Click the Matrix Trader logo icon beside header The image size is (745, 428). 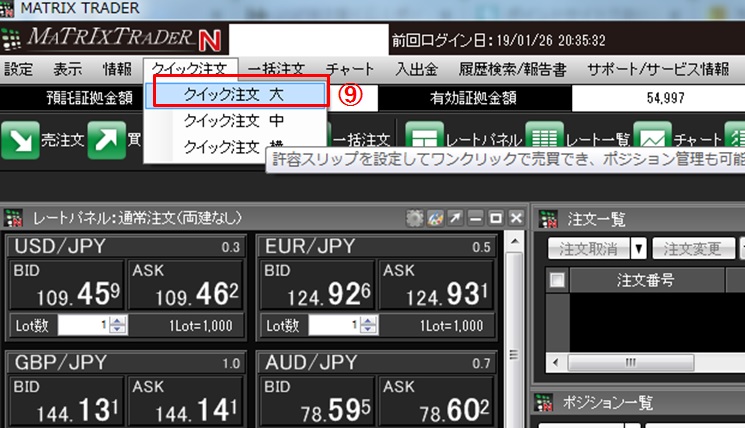point(11,38)
